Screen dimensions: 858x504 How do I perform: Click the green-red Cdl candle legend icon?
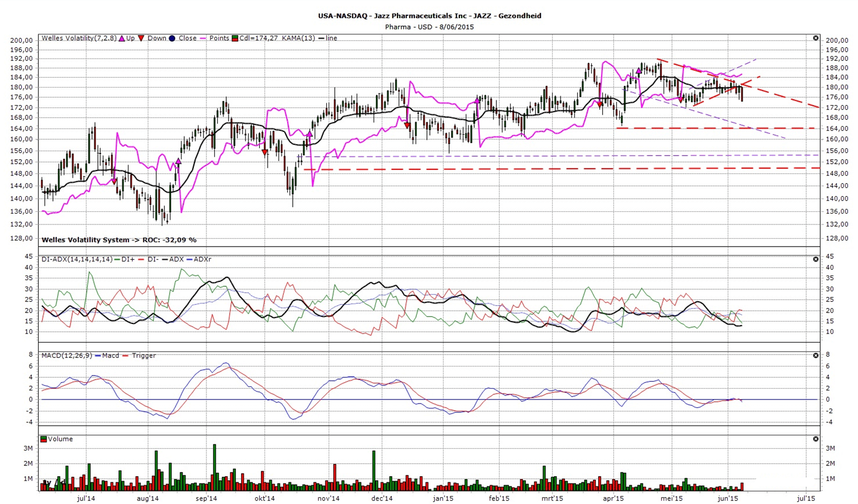point(235,38)
